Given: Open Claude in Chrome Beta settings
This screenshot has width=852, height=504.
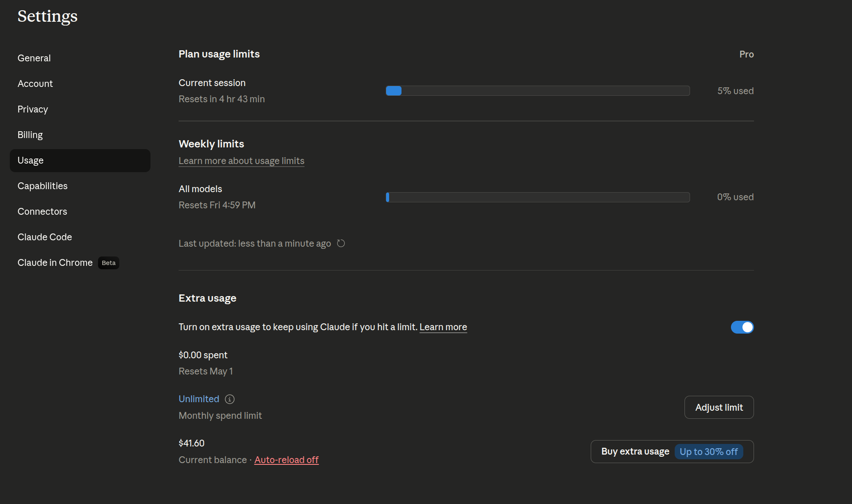Looking at the screenshot, I should [x=55, y=262].
